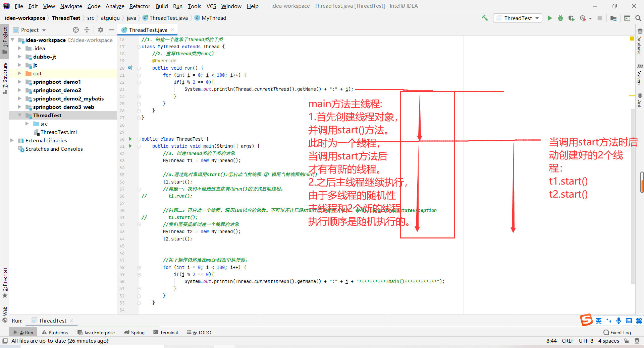The height and width of the screenshot is (348, 644).
Task: Open the Refactor menu
Action: [x=140, y=6]
